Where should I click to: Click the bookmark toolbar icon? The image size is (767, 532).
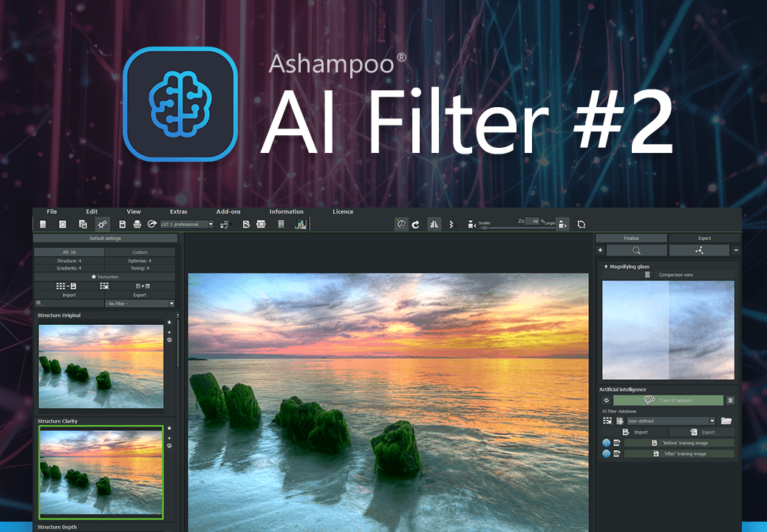coord(282,225)
